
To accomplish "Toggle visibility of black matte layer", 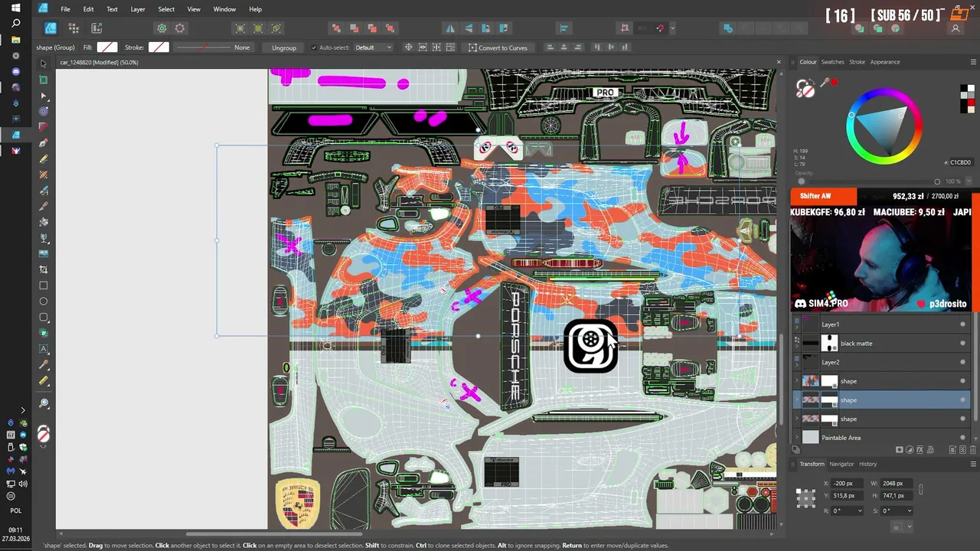I will tap(962, 344).
